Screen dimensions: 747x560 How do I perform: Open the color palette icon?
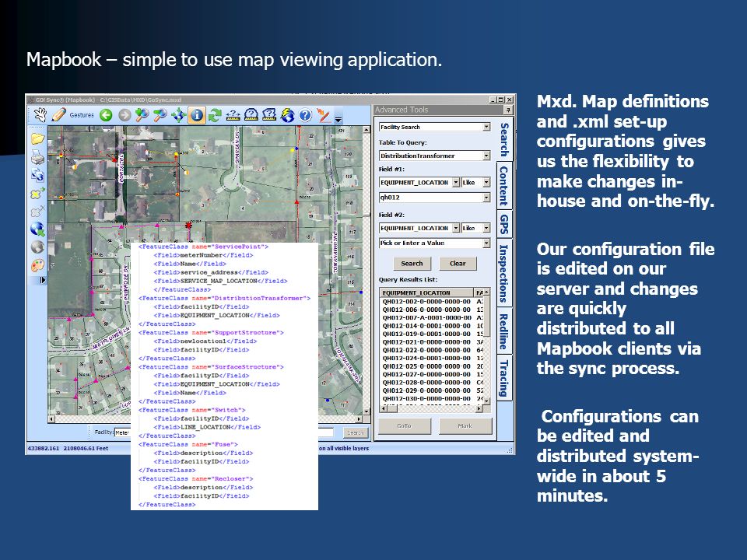point(37,264)
